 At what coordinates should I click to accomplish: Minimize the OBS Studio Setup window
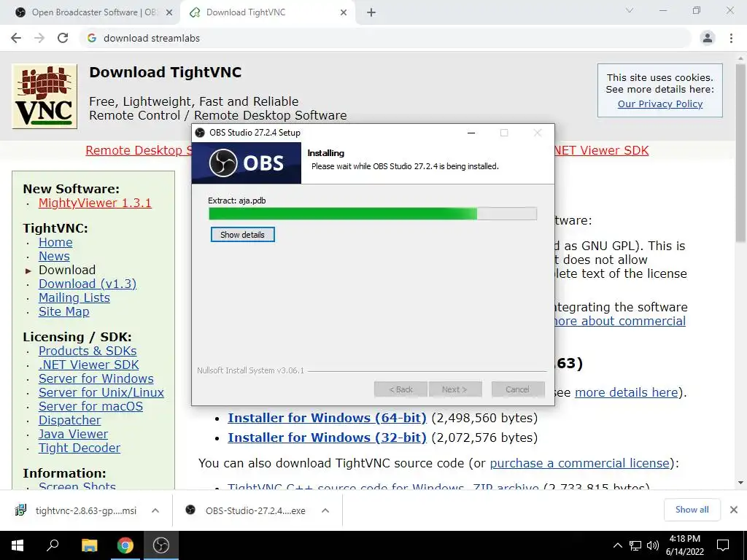tap(471, 133)
